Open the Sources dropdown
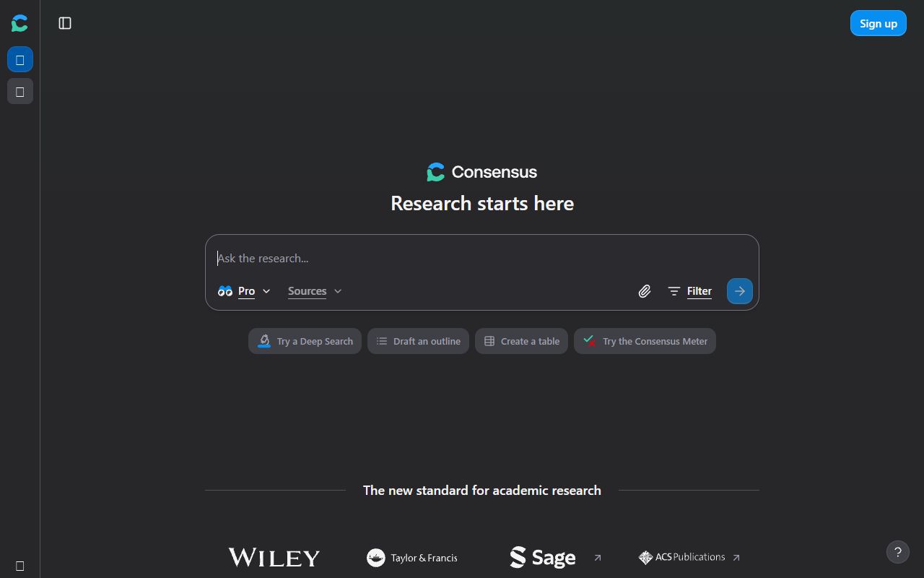The height and width of the screenshot is (578, 924). click(x=314, y=291)
